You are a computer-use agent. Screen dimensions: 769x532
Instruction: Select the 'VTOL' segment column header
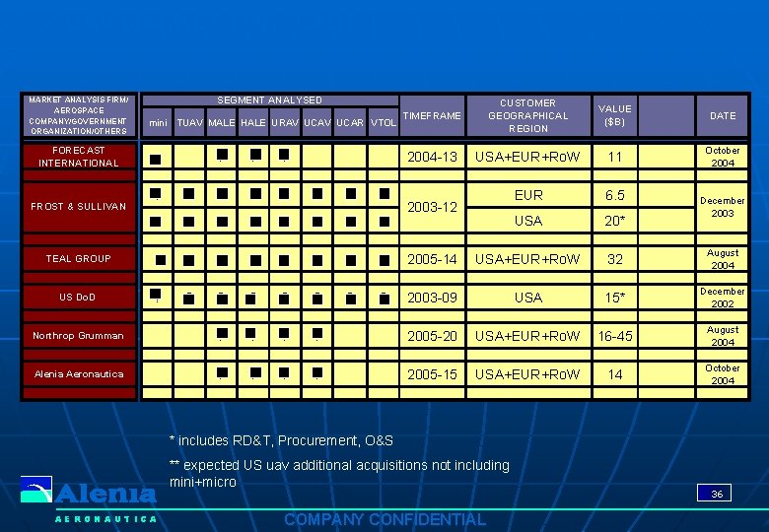coord(384,122)
